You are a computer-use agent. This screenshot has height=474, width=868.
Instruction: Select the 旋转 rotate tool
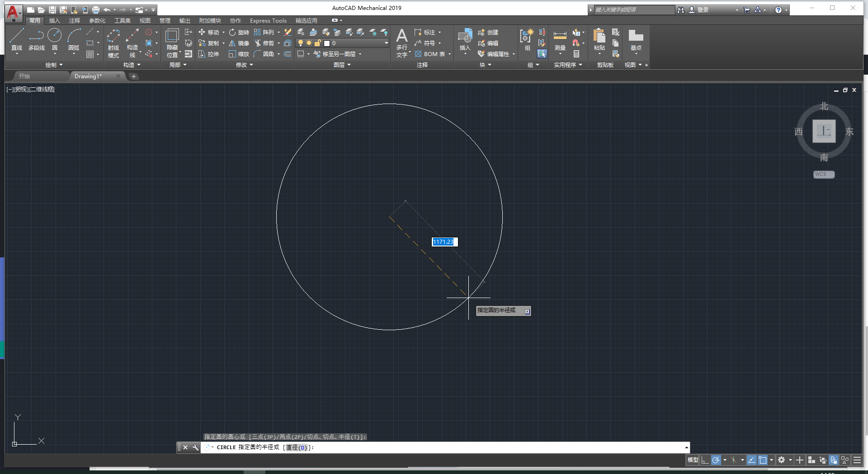pos(240,32)
